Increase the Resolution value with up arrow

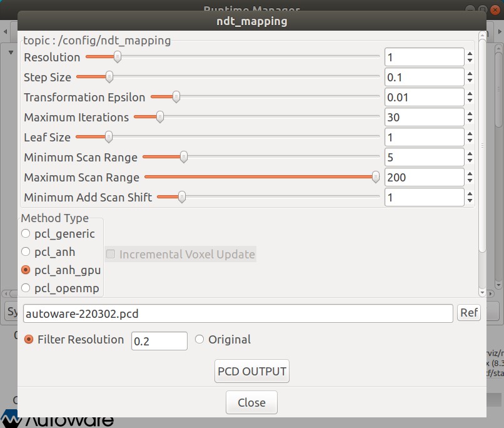point(470,54)
